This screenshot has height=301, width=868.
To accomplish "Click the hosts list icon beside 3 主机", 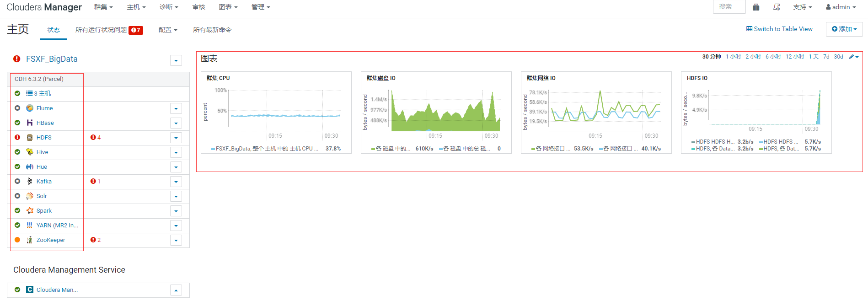I will click(29, 93).
